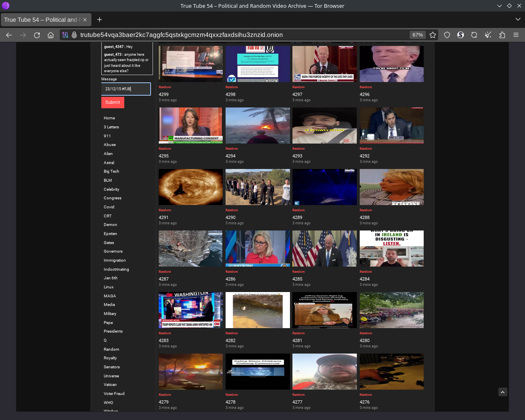525x420 pixels.
Task: Open the 911 category
Action: [x=107, y=136]
